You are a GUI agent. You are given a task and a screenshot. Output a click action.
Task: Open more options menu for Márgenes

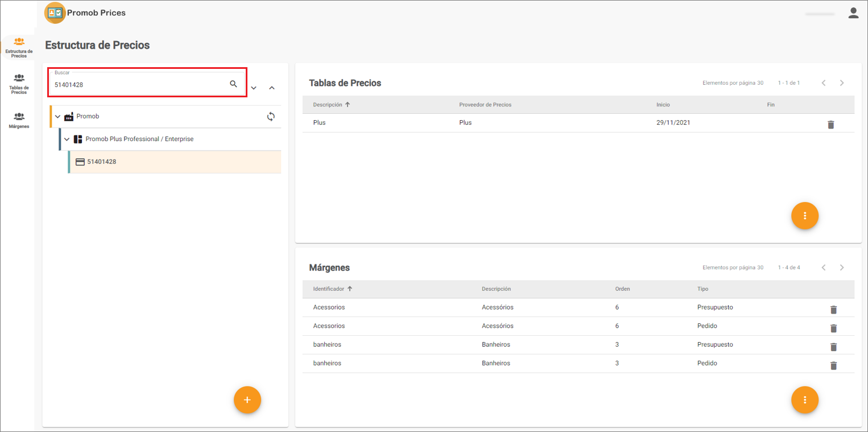click(805, 400)
